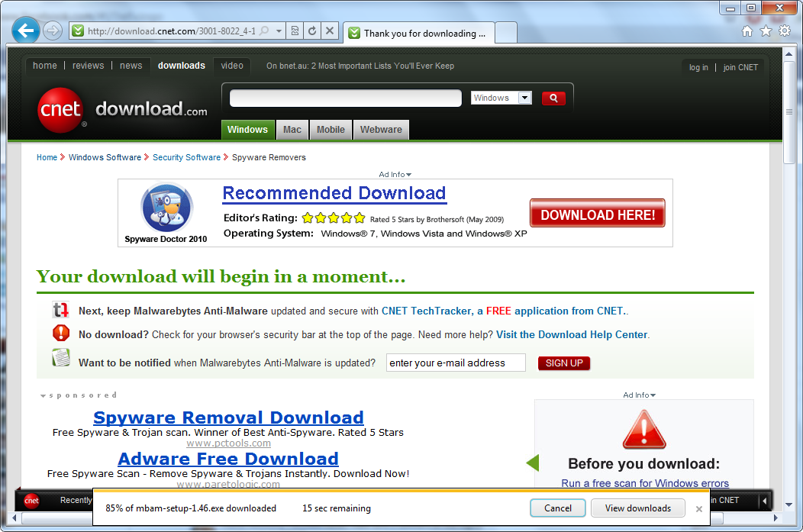The width and height of the screenshot is (803, 532).
Task: Click the address bar search magnifier icon
Action: 264,31
